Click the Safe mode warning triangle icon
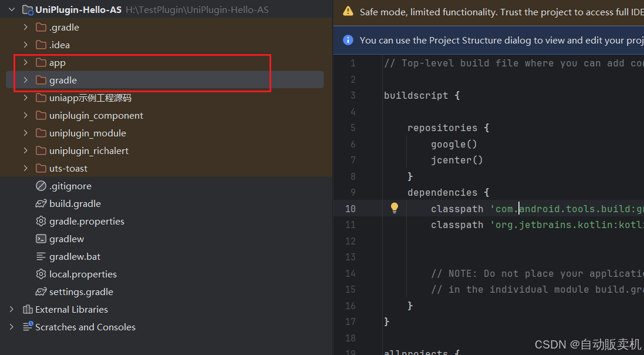Image resolution: width=644 pixels, height=355 pixels. [348, 11]
